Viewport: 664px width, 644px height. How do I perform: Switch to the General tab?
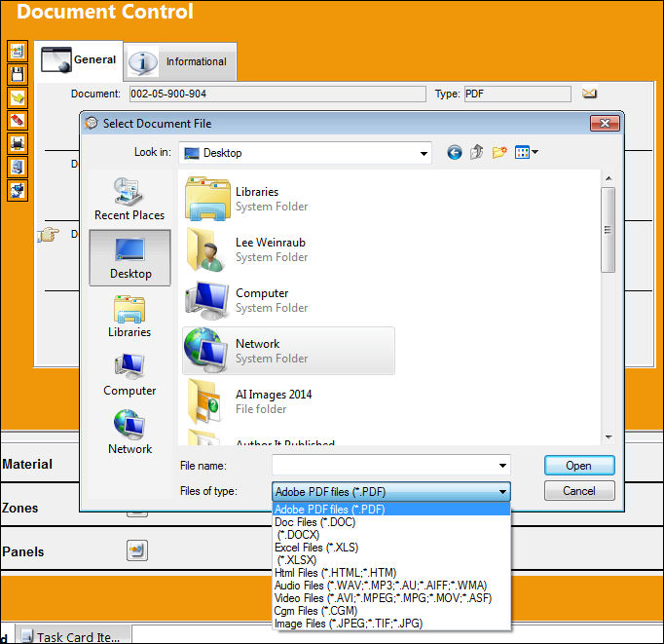[79, 60]
